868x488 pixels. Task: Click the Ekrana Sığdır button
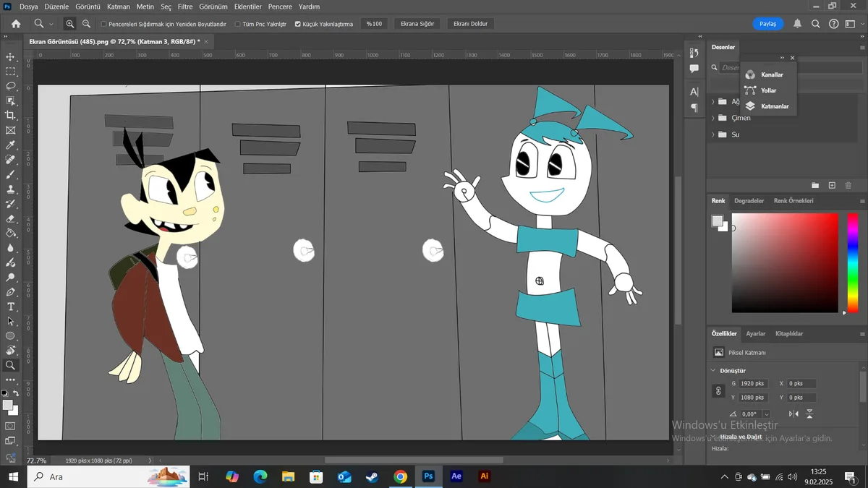click(x=417, y=24)
